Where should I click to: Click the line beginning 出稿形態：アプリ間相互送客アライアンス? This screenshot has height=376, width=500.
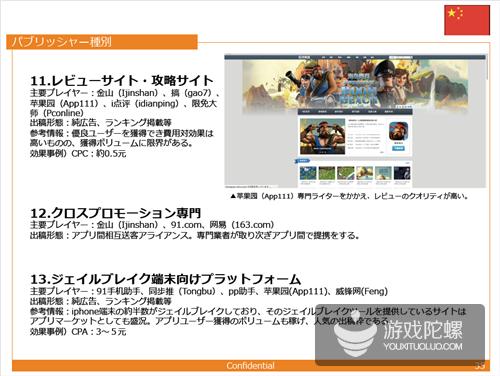click(x=195, y=235)
